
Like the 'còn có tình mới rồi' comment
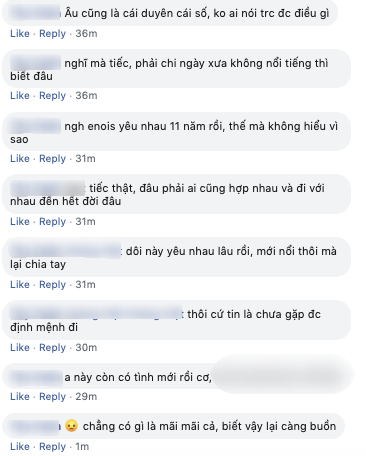point(20,397)
